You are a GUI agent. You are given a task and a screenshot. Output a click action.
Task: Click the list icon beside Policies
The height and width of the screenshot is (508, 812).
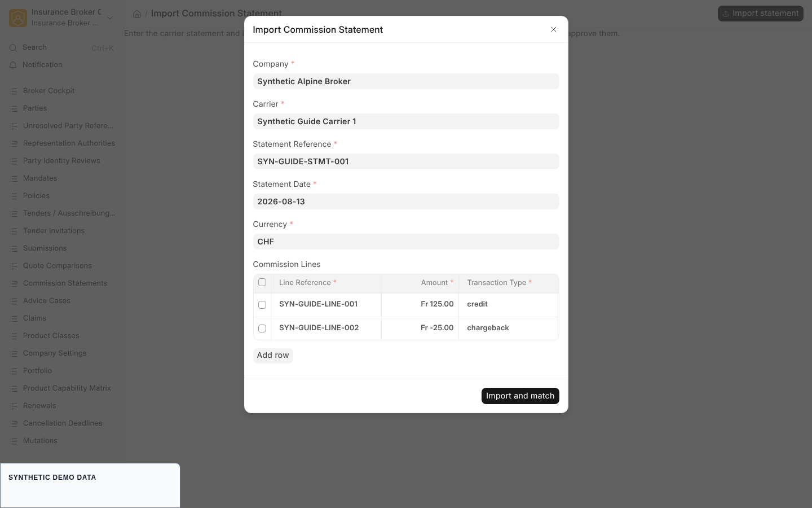(15, 196)
